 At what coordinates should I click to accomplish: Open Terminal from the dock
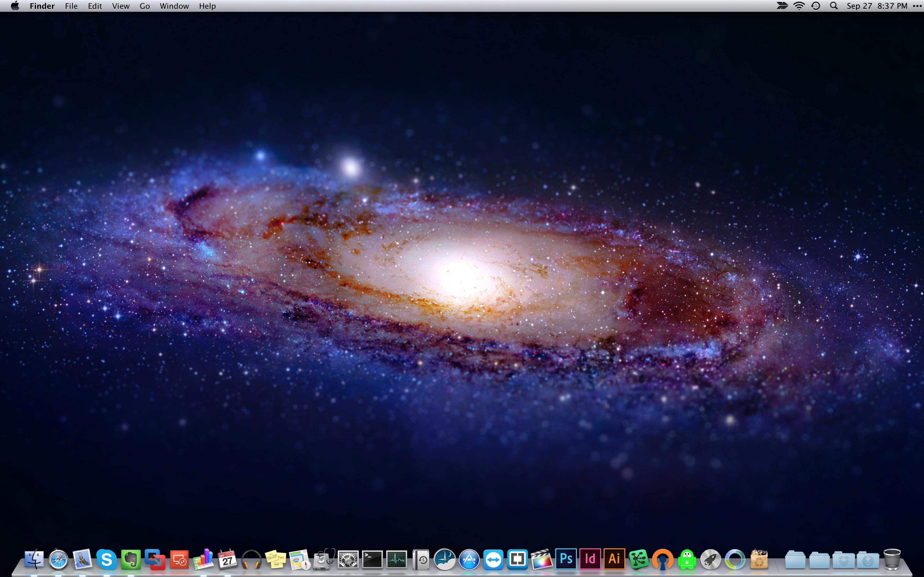click(x=372, y=559)
